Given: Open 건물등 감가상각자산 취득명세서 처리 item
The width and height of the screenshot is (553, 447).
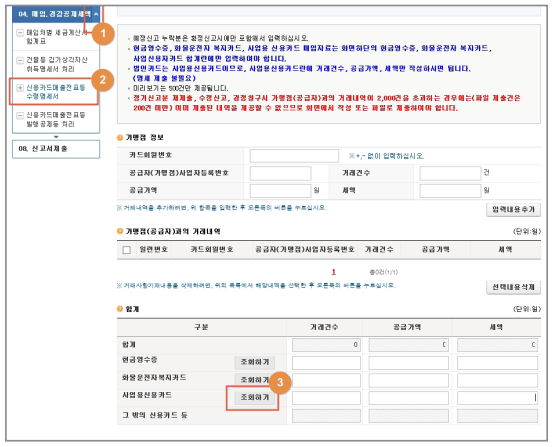Looking at the screenshot, I should pos(57,64).
